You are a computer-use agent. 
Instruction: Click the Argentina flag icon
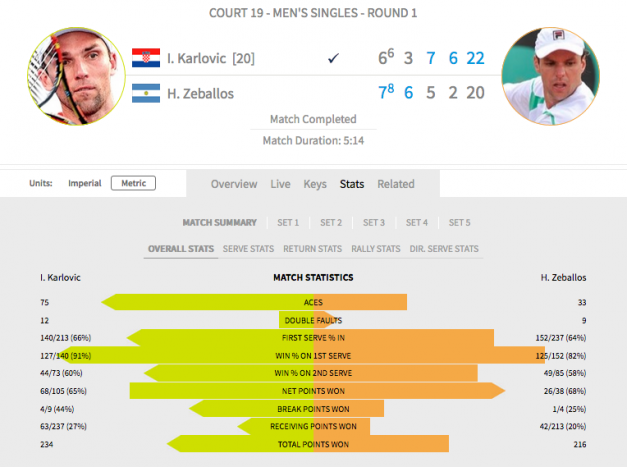coord(146,93)
